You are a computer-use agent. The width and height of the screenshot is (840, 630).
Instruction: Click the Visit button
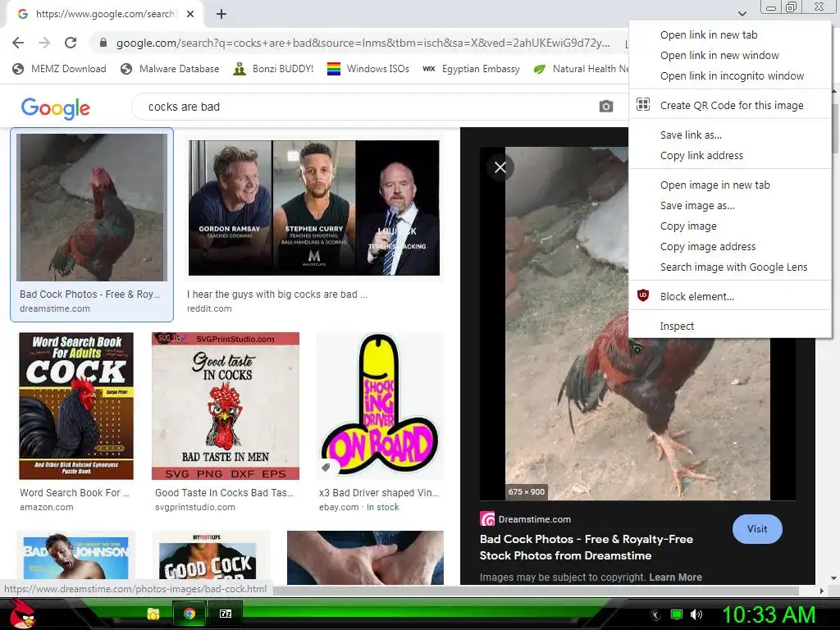pyautogui.click(x=757, y=529)
